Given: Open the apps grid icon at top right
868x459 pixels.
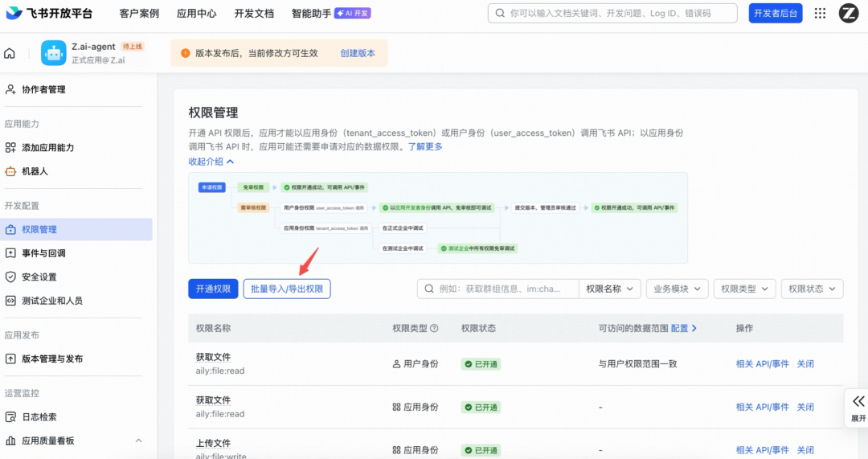Looking at the screenshot, I should click(x=820, y=13).
